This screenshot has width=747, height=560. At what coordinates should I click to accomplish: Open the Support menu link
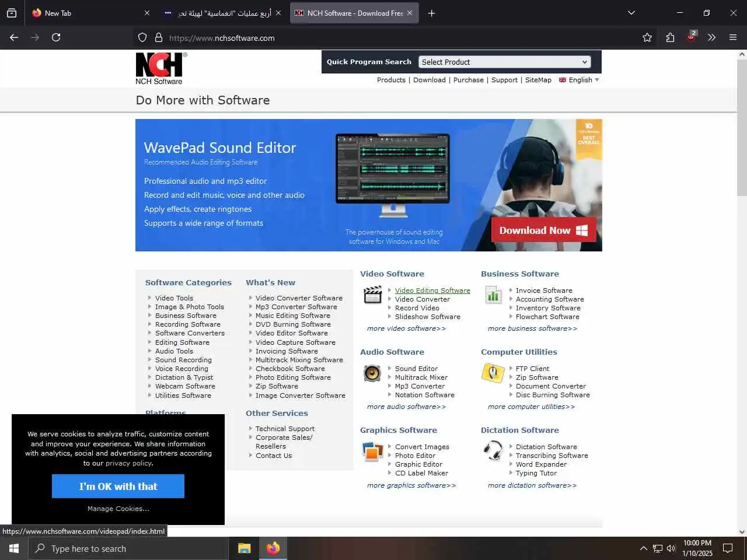click(504, 80)
